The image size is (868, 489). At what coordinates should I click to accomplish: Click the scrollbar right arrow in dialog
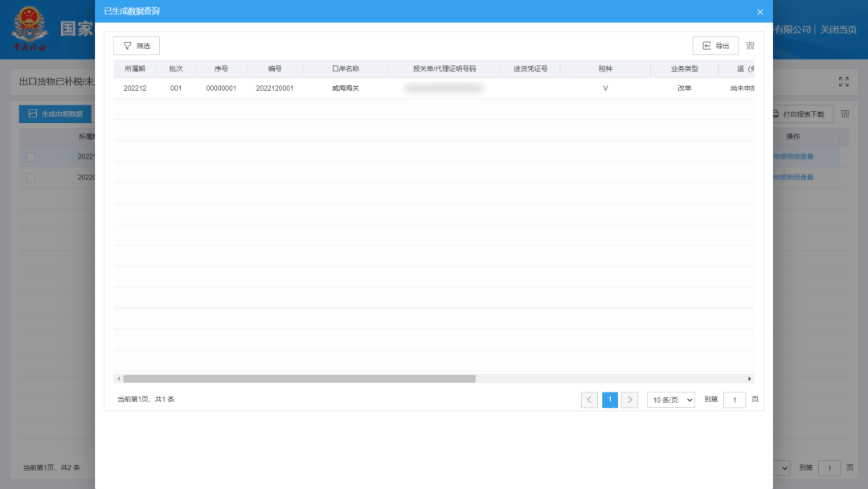click(x=750, y=379)
